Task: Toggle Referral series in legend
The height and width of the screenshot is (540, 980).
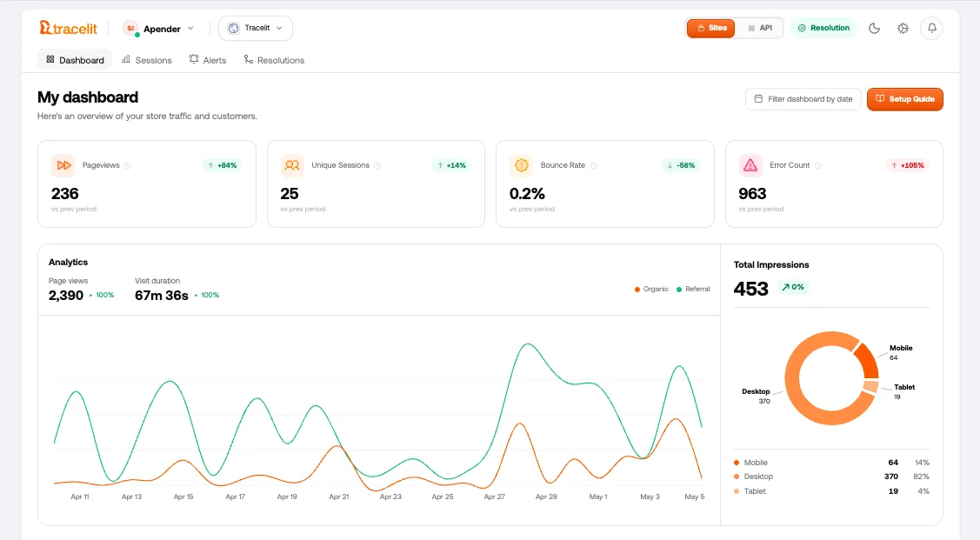Action: (693, 289)
